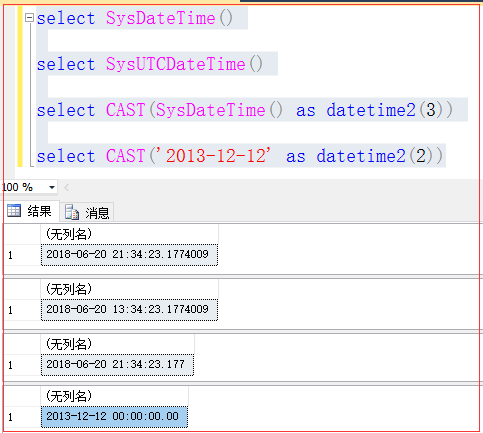Open the 100 % zoom dropdown

[x=52, y=187]
